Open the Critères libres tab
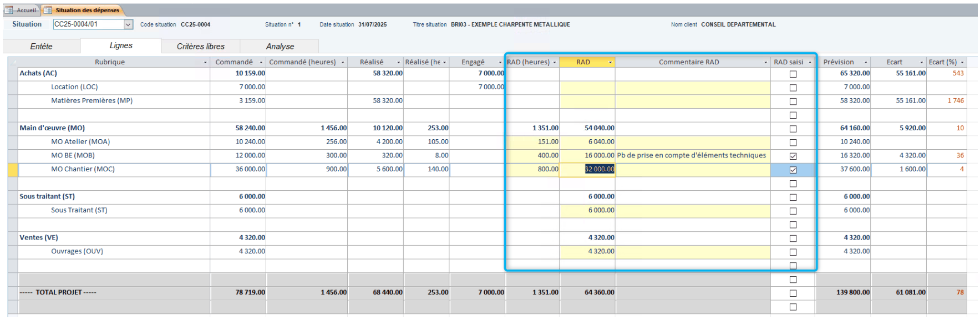Viewport: 980px width, 325px height. [201, 47]
